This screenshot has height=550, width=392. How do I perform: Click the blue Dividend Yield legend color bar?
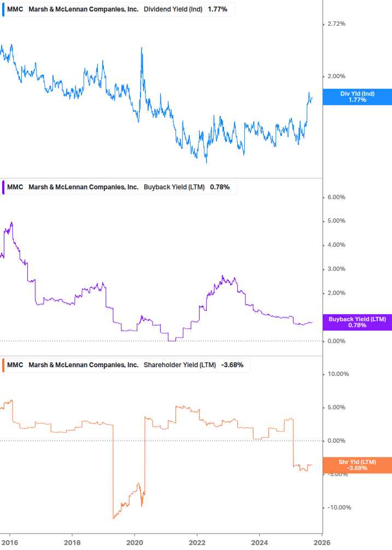[3, 9]
